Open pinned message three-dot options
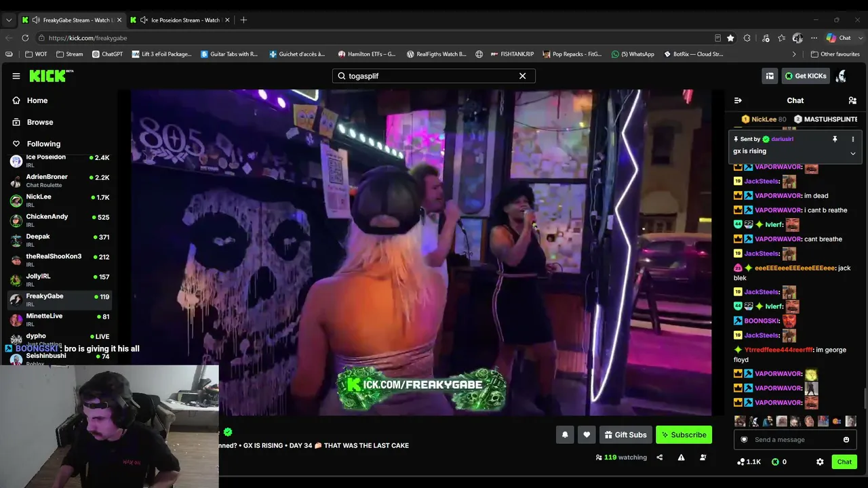The width and height of the screenshot is (868, 488). pos(853,139)
